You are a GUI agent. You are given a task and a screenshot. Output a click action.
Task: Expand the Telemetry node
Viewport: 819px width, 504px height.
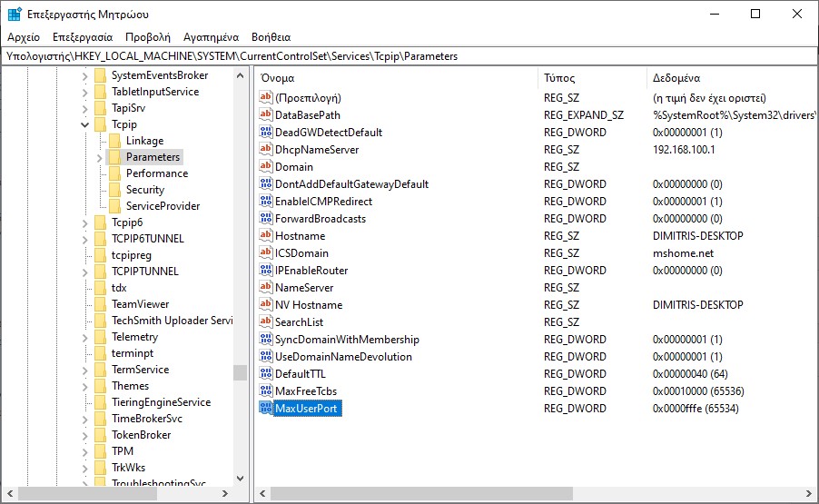(84, 338)
